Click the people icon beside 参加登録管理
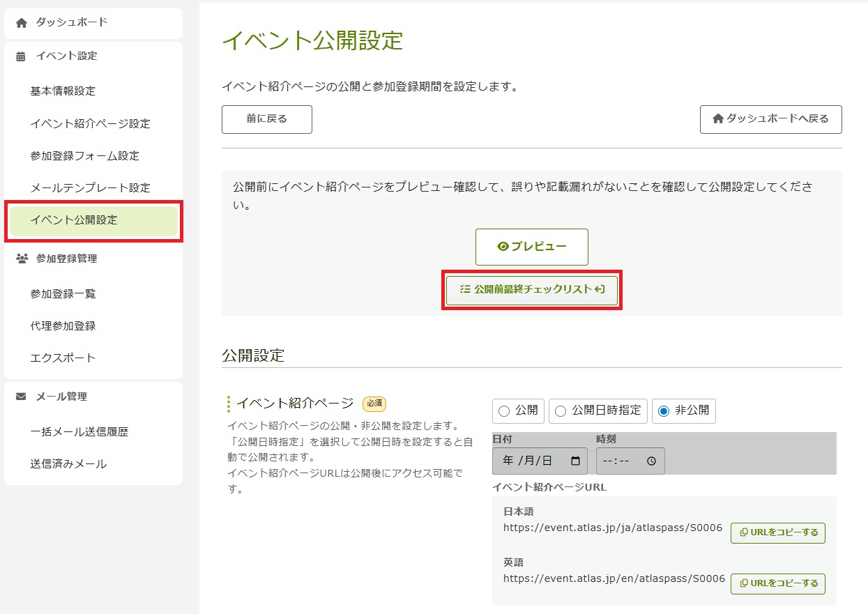This screenshot has height=614, width=868. (22, 259)
